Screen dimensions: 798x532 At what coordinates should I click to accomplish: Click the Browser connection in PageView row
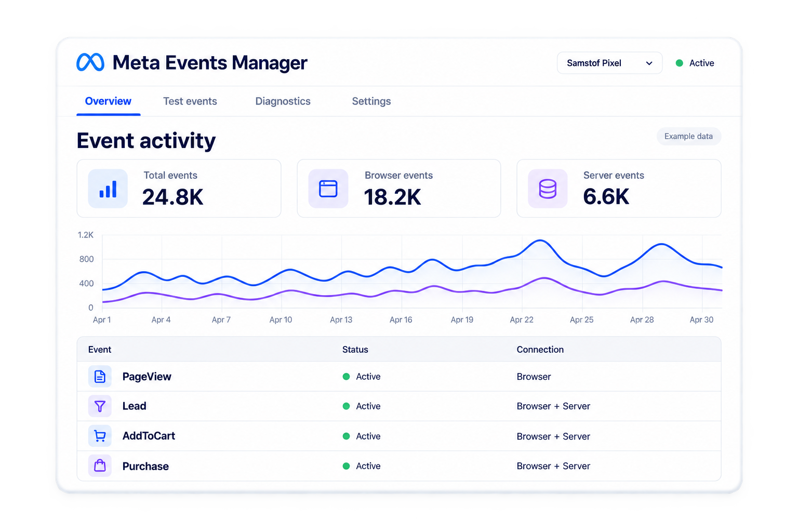[x=534, y=377]
